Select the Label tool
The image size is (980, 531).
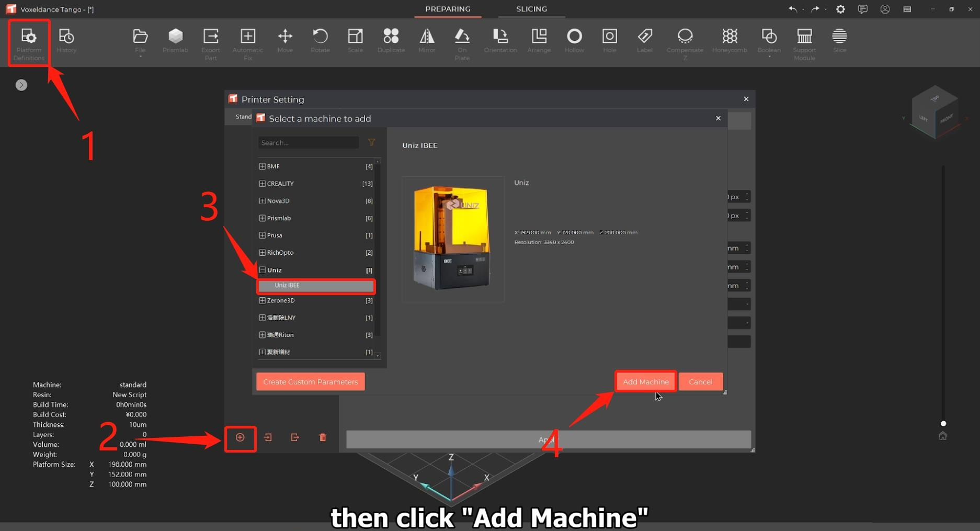pyautogui.click(x=645, y=41)
